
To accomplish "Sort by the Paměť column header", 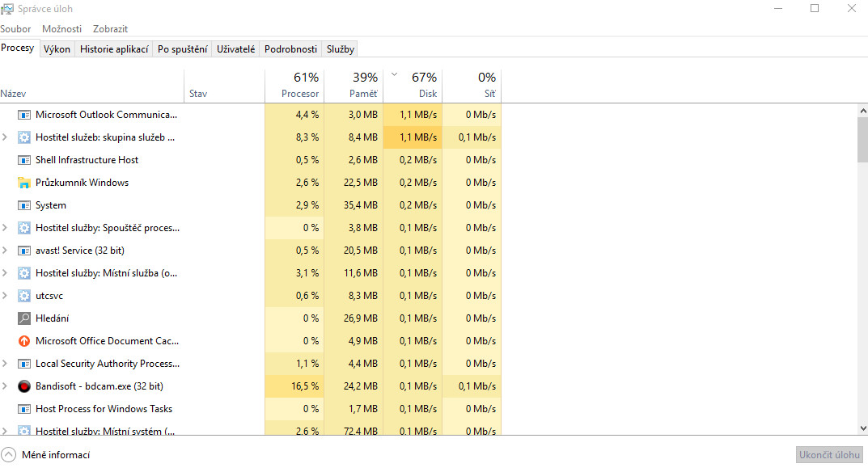I will [354, 86].
